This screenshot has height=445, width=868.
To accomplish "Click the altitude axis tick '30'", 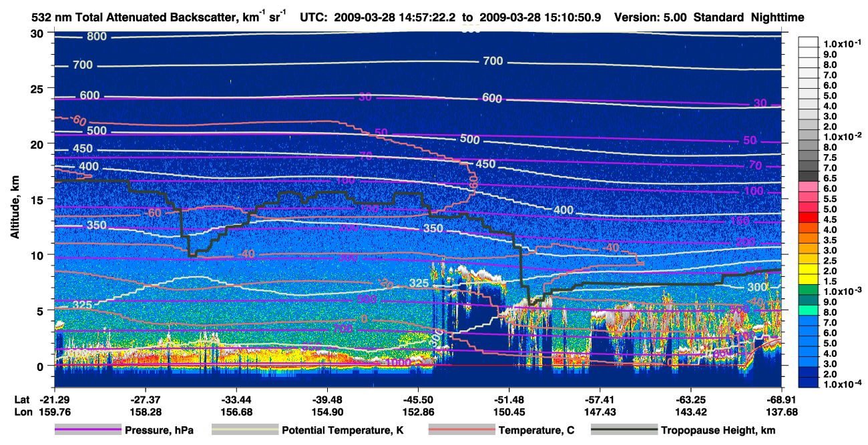I will [38, 33].
